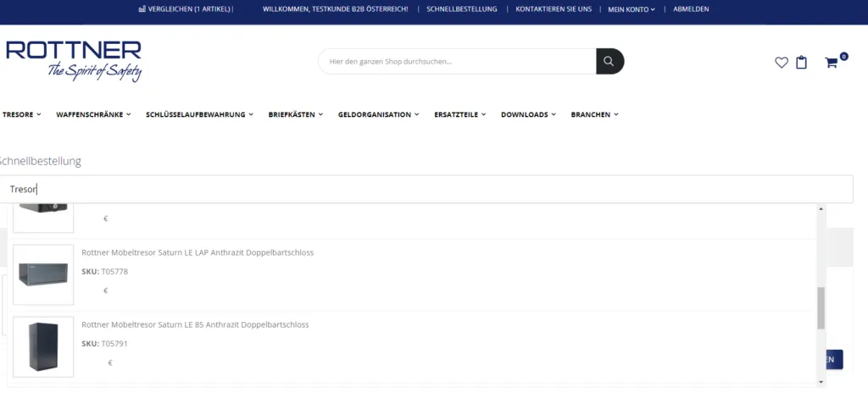Viewport: 868px width, 393px height.
Task: Click the welcome Testkunde B2B Österreich text
Action: 336,9
